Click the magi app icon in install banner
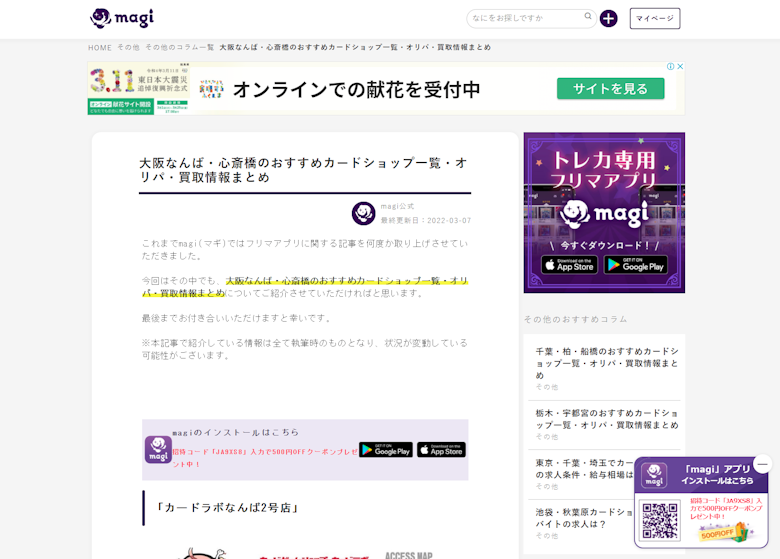 158,450
